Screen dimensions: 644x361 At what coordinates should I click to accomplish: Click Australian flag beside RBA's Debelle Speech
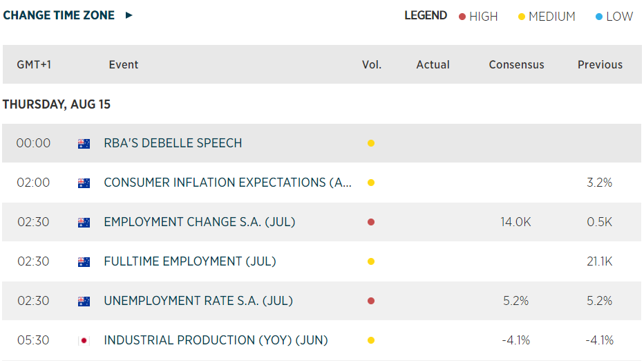click(x=84, y=144)
